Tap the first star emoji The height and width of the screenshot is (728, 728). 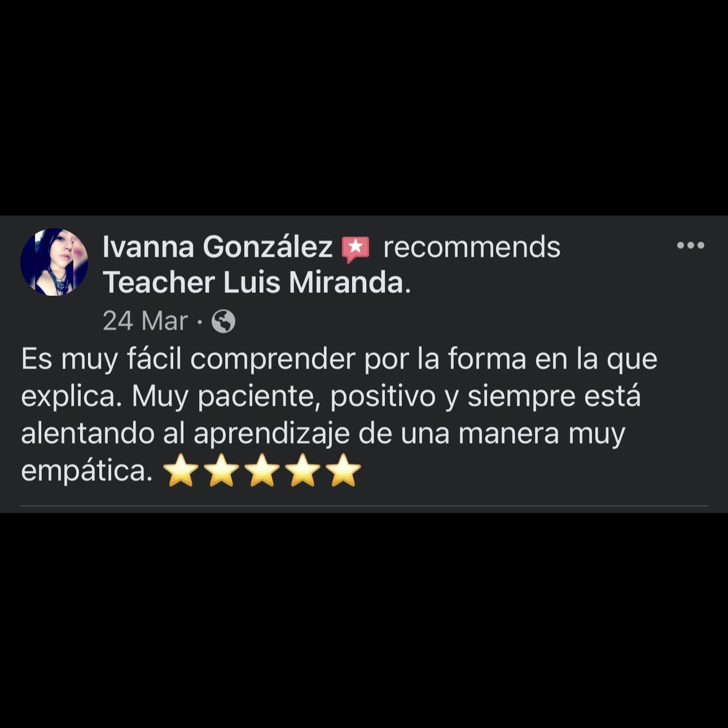point(181,471)
